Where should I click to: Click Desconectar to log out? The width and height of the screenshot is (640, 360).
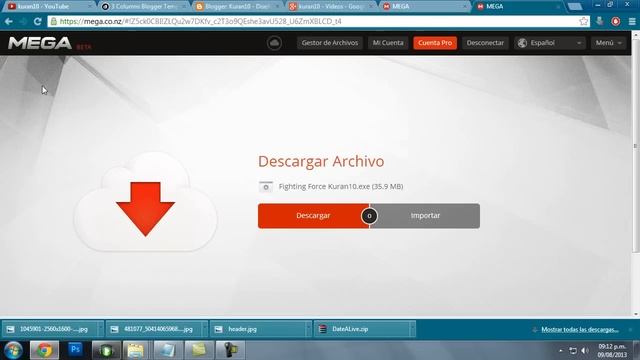click(x=485, y=43)
